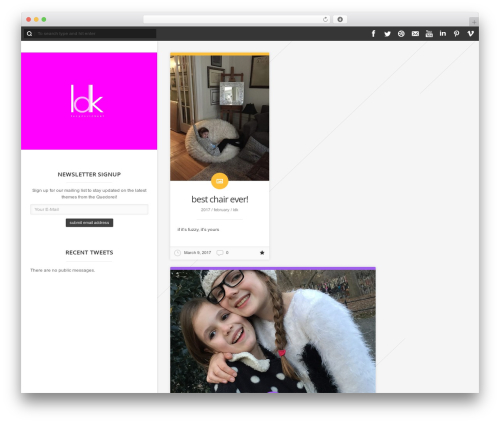Focus the site search field
500x423 pixels.
click(96, 34)
